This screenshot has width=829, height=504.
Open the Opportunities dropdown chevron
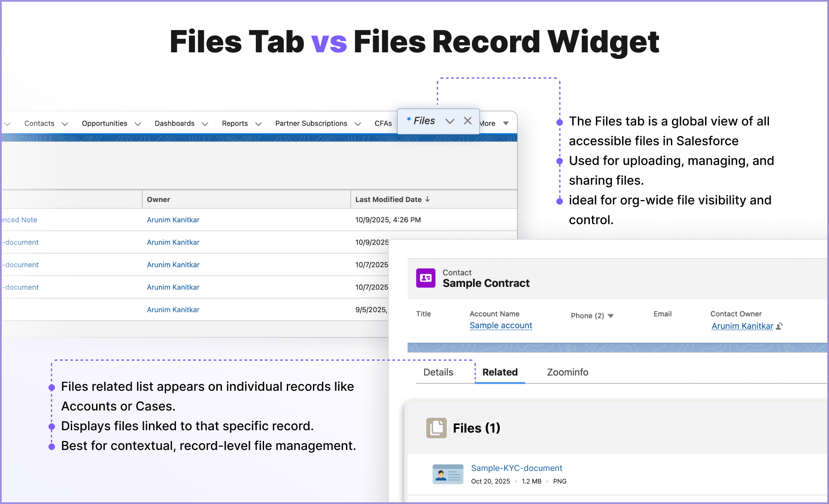click(138, 124)
